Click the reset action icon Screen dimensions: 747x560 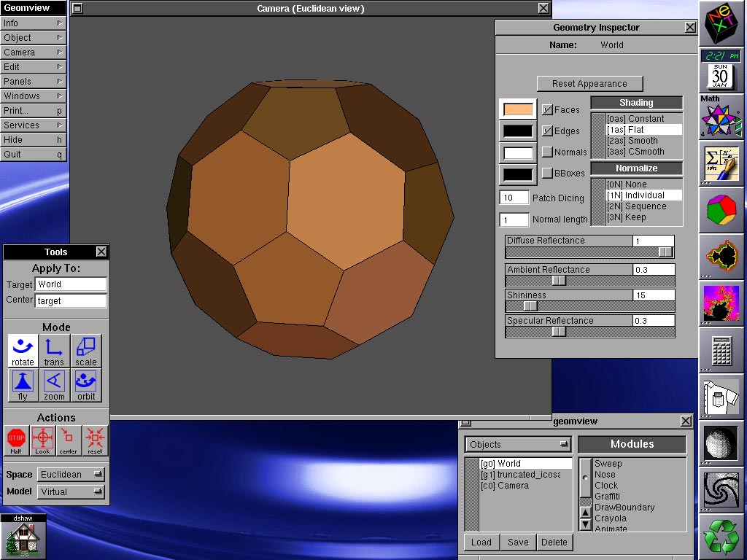(95, 440)
